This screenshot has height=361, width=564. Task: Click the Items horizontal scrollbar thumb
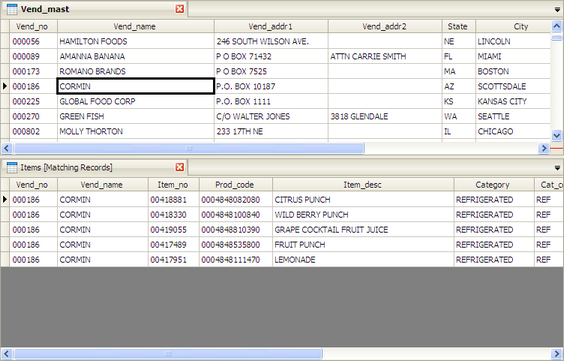tap(168, 353)
